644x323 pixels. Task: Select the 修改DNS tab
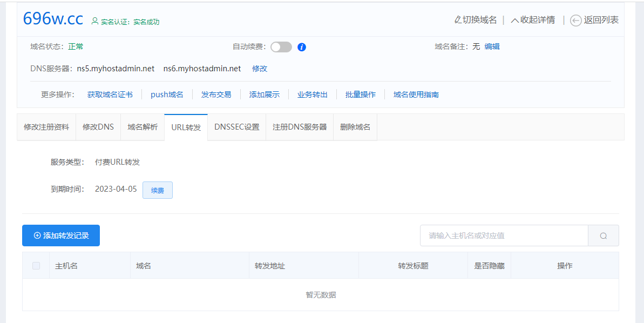98,127
